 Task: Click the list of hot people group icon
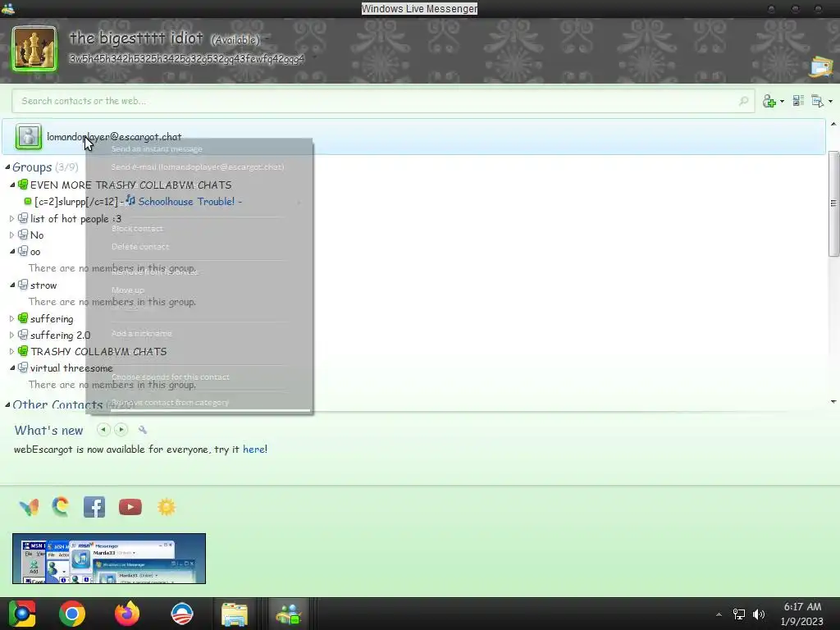tap(23, 218)
